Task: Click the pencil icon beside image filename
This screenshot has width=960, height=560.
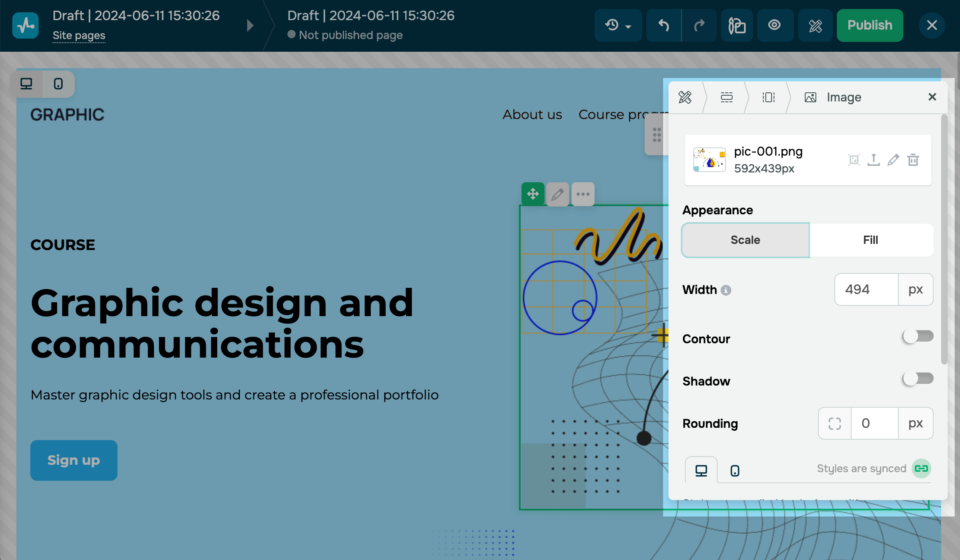Action: (893, 160)
